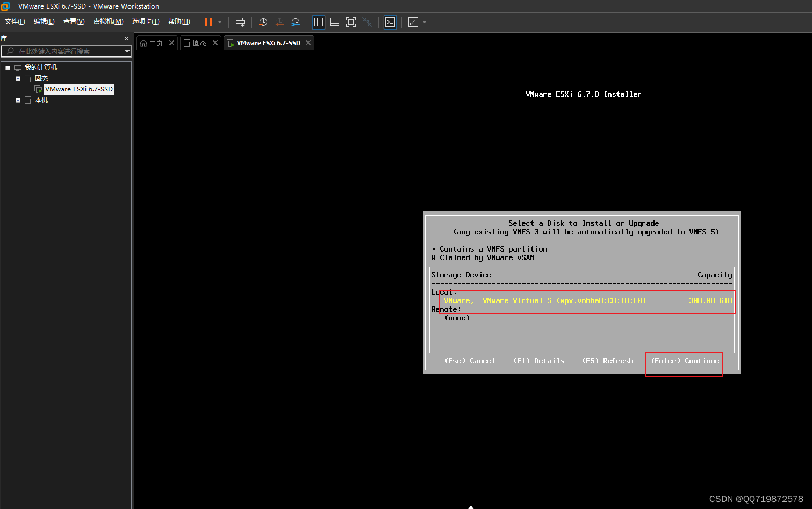Close the 固态 tab
Screen dimensions: 812x509
pos(215,43)
